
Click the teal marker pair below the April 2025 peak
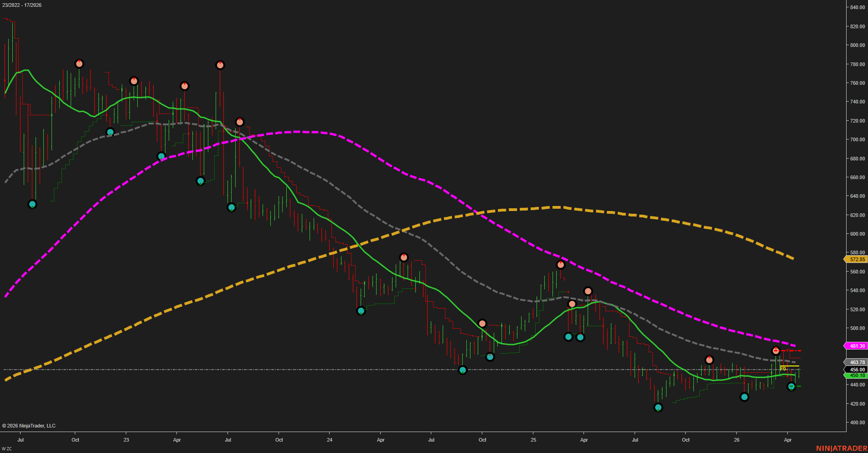coord(574,337)
